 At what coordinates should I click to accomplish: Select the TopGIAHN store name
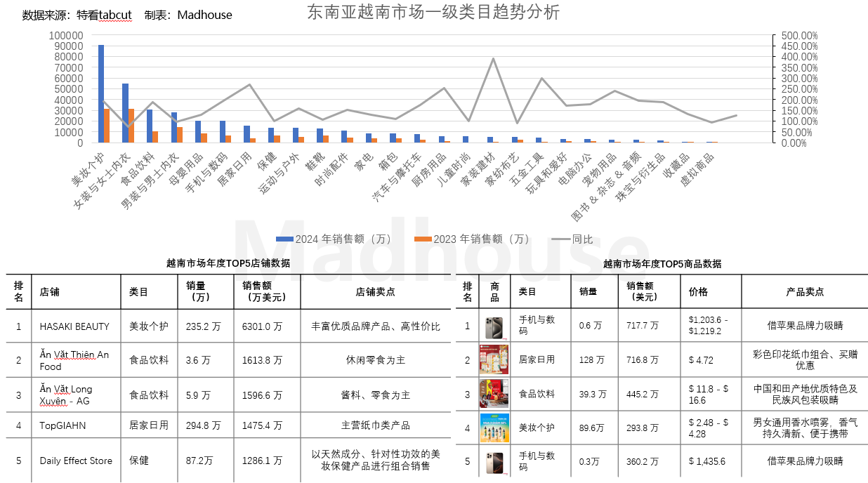click(x=62, y=425)
